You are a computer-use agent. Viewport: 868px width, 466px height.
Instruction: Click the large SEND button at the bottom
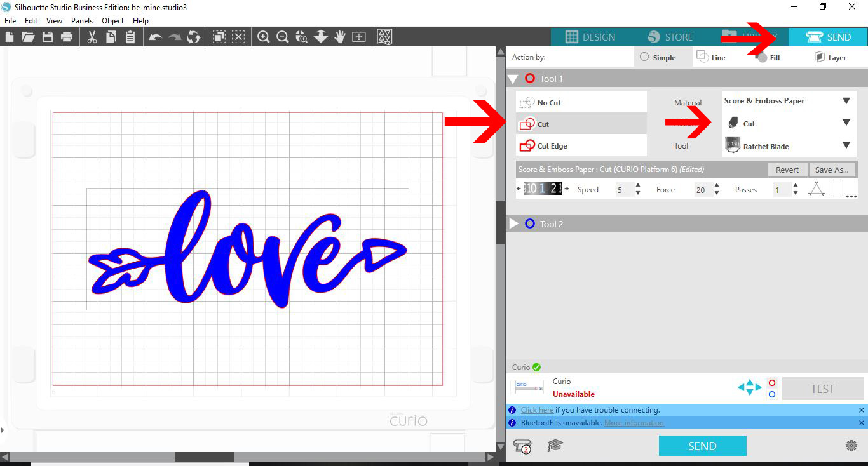[x=702, y=446]
